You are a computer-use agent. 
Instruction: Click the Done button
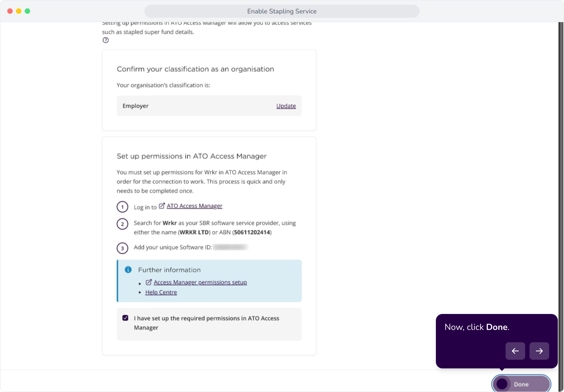521,384
